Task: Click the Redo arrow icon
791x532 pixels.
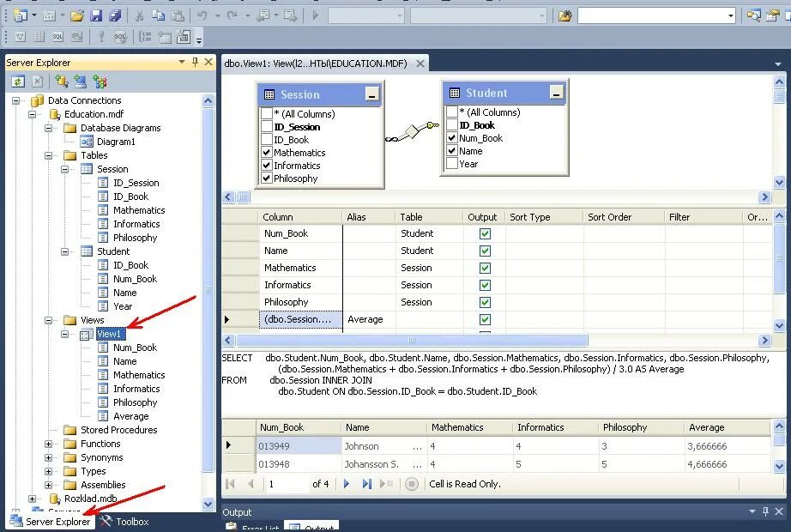Action: pyautogui.click(x=232, y=15)
